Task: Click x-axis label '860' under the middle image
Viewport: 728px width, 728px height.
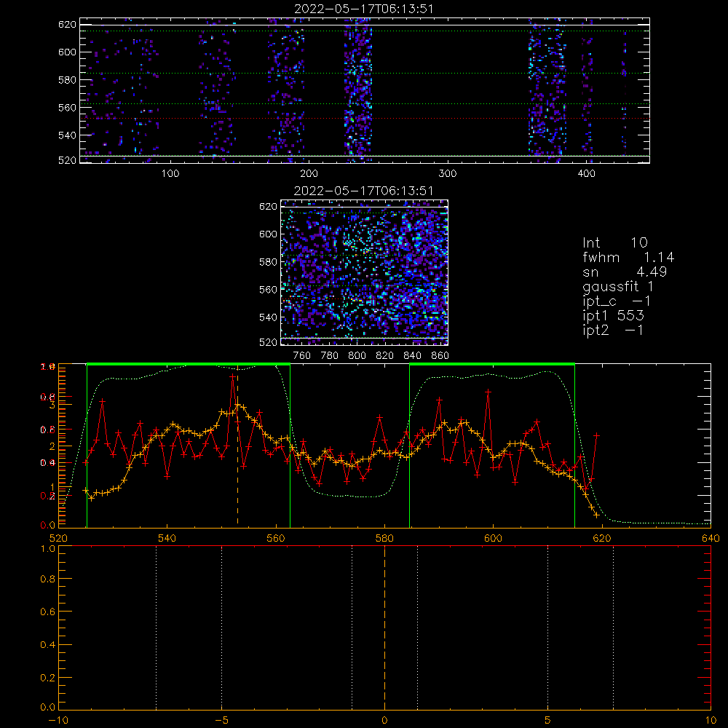Action: coord(440,356)
